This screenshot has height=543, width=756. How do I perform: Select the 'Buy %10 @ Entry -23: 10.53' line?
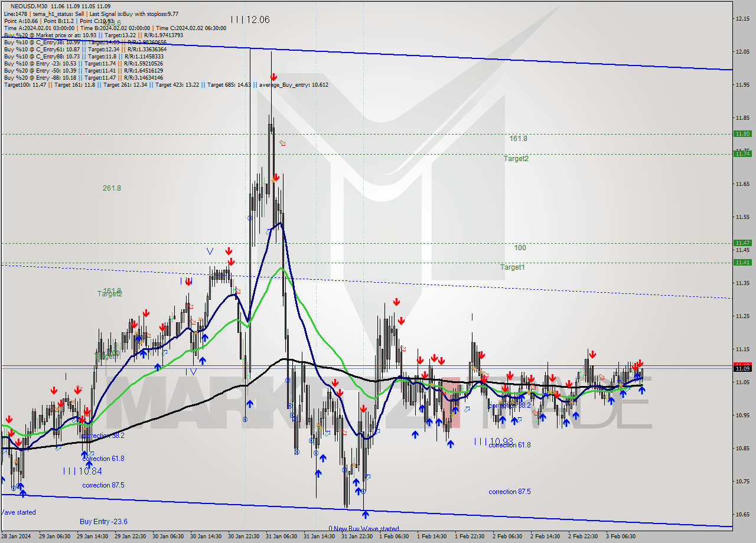(83, 63)
